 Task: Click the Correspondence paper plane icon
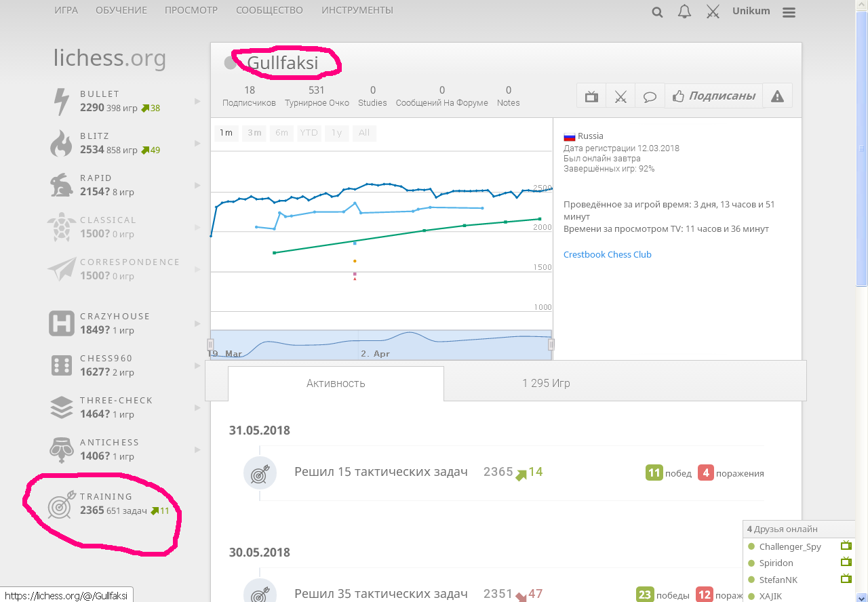61,269
